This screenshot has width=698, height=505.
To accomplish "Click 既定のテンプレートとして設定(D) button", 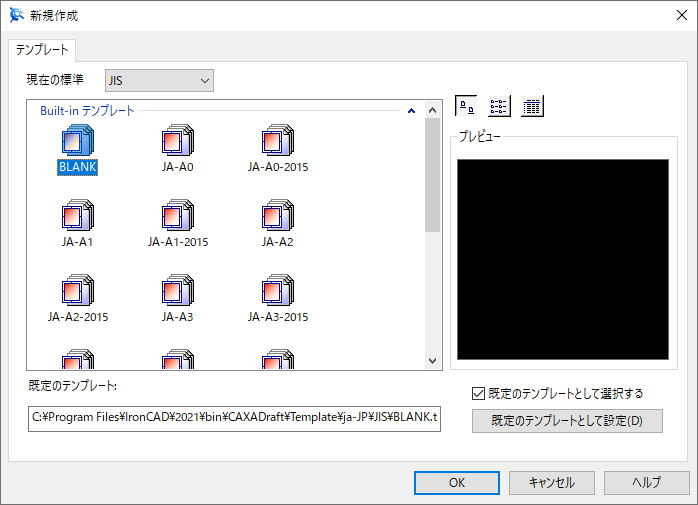I will click(x=567, y=421).
